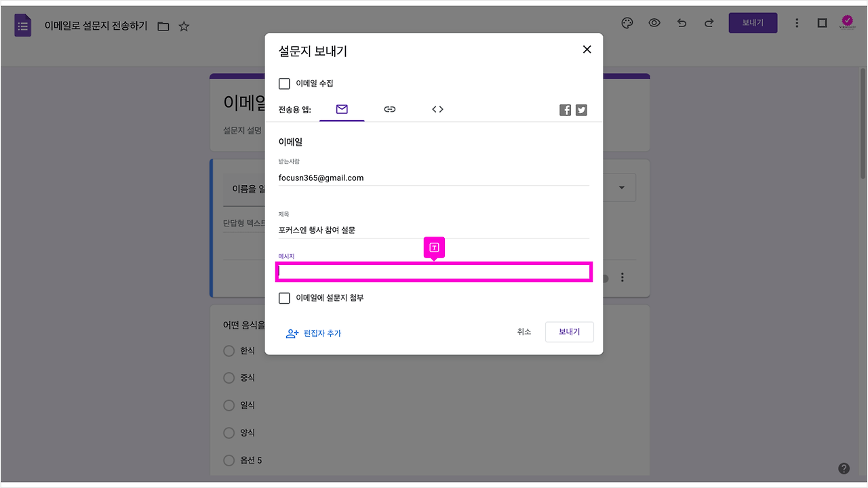The image size is (868, 488).
Task: Open the embed HTML tab
Action: coord(437,109)
